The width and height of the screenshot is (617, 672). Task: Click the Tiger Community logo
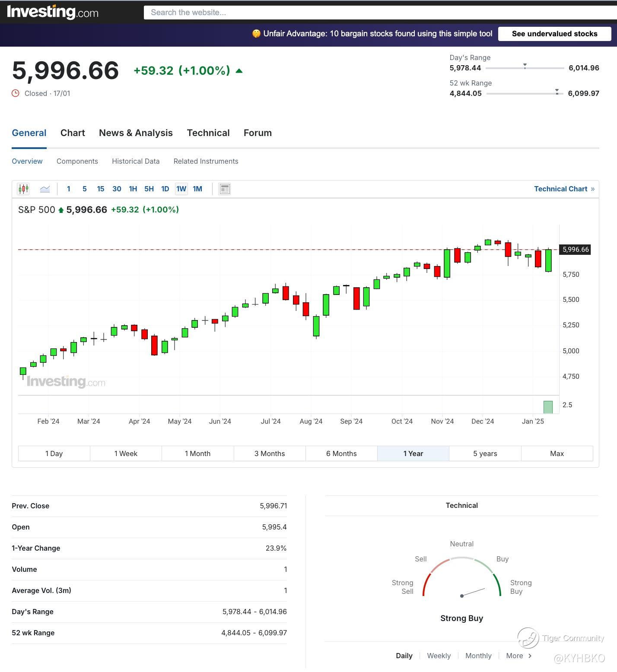click(x=528, y=638)
